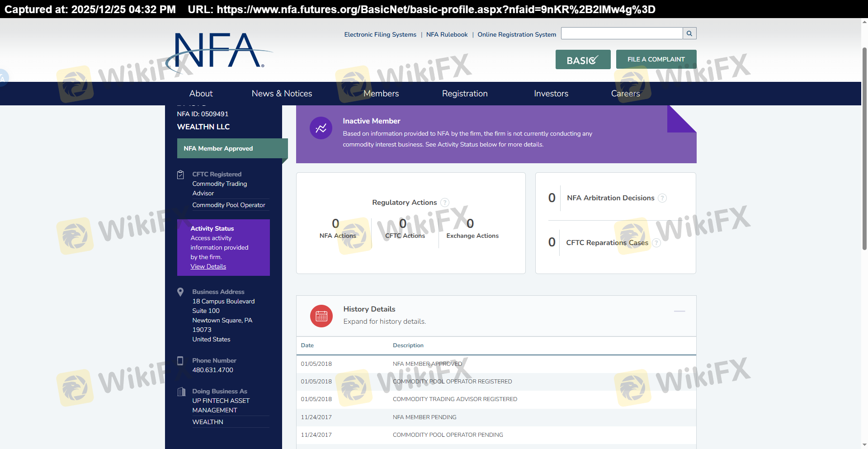This screenshot has height=449, width=868.
Task: Click the Commodity Trading Advisor text
Action: coord(219,189)
